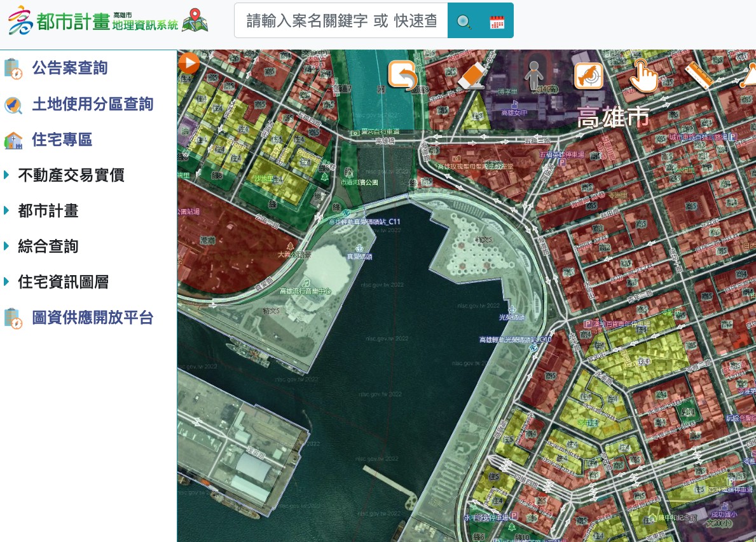Viewport: 756px width, 542px height.
Task: Select the undo arrow tool on the map
Action: coord(402,75)
